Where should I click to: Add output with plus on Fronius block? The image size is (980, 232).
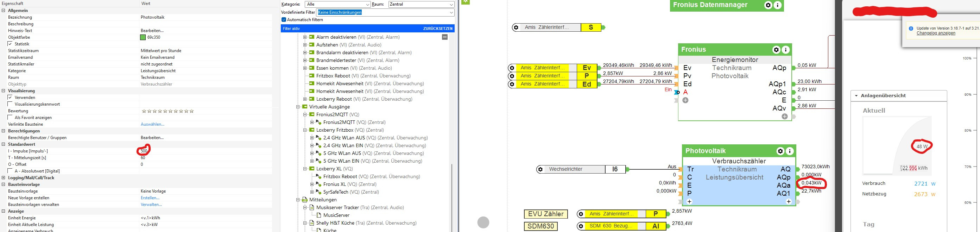tap(784, 117)
